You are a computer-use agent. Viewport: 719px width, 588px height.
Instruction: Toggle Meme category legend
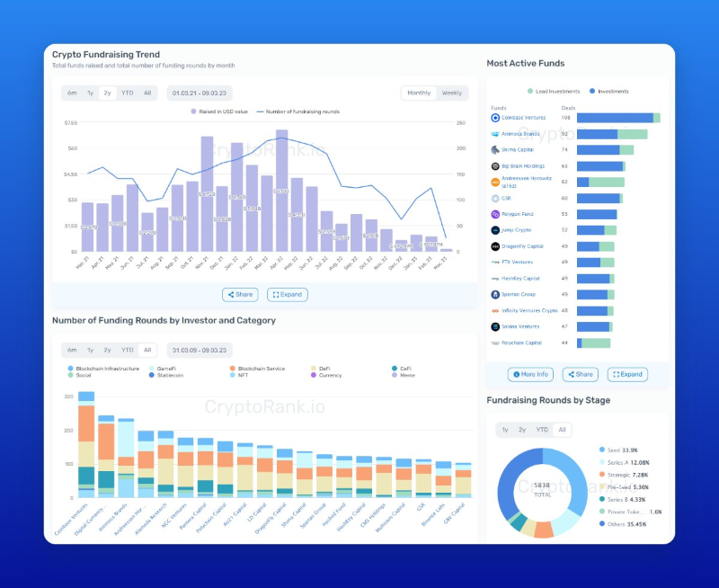click(x=404, y=375)
